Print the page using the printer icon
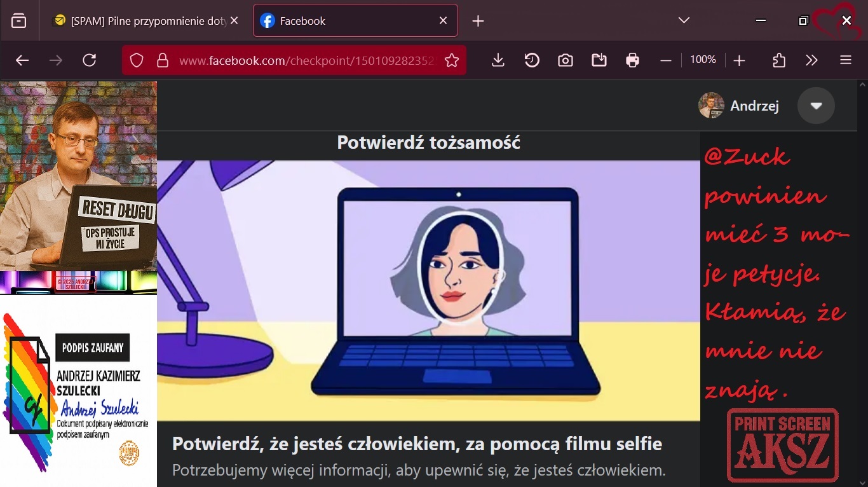This screenshot has height=487, width=868. pos(632,60)
